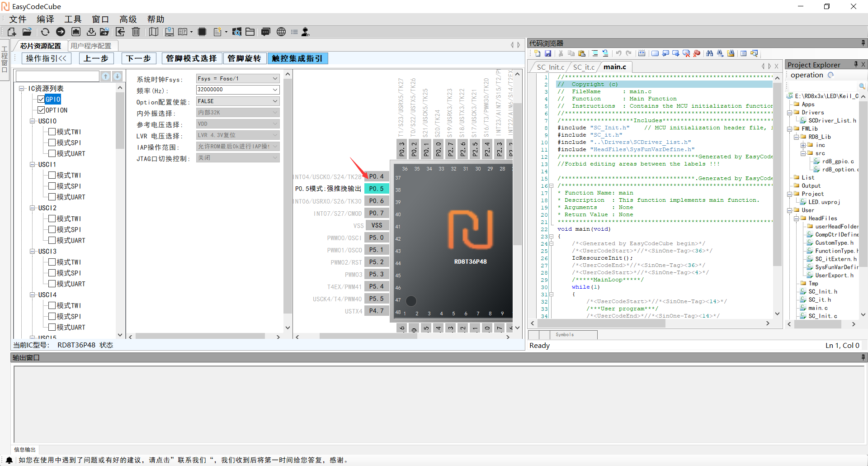Click the IC resource search input field
The height and width of the screenshot is (466, 868).
coord(57,76)
